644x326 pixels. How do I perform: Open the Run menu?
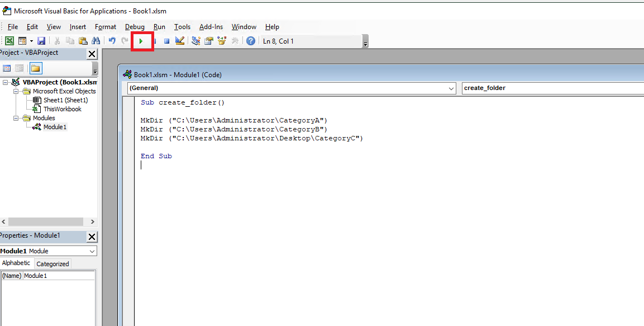click(x=159, y=27)
